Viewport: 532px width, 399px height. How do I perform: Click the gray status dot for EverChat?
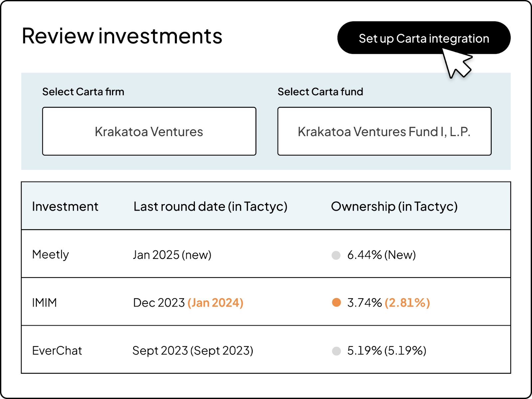[x=336, y=351]
